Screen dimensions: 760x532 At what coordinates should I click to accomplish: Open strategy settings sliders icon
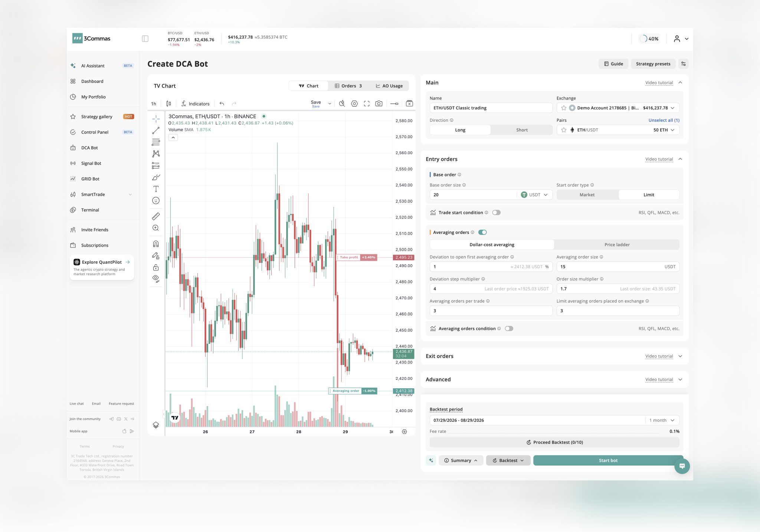point(684,64)
